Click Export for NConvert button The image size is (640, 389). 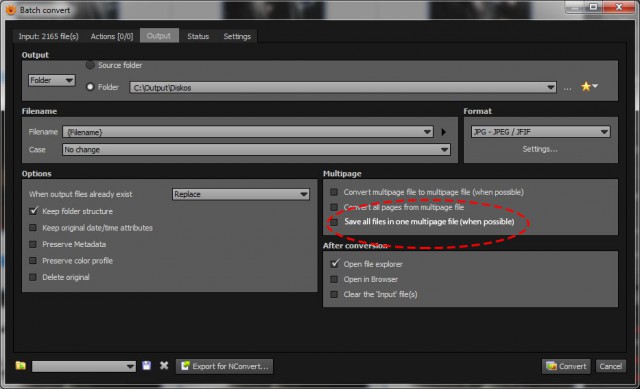(224, 366)
